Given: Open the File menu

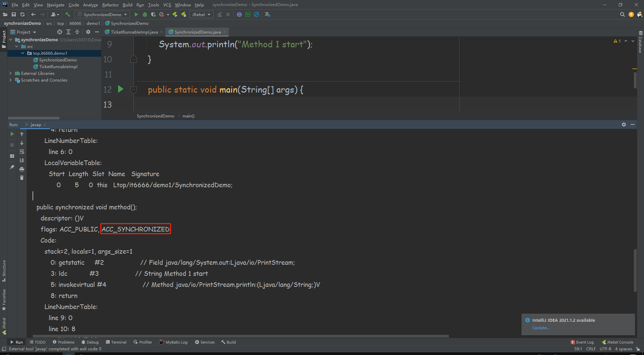Looking at the screenshot, I should click(15, 5).
